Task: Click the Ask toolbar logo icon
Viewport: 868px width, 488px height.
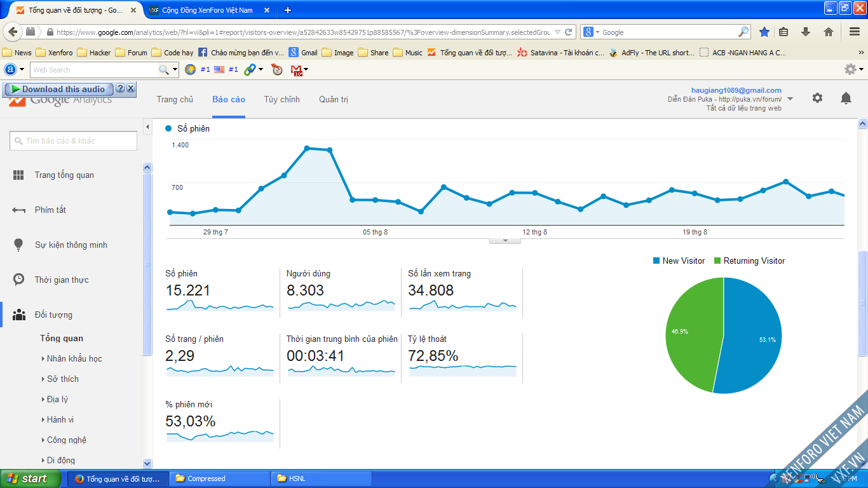Action: (10, 69)
